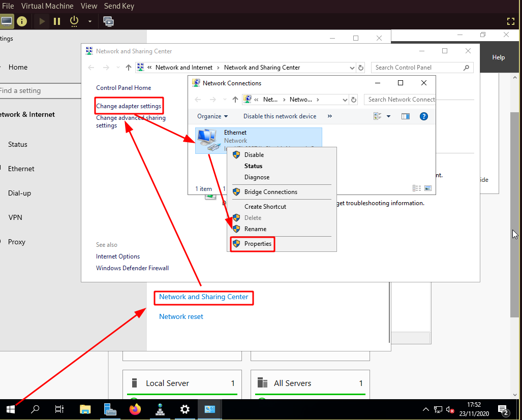
Task: Open VPN in Settings sidebar
Action: (x=15, y=217)
